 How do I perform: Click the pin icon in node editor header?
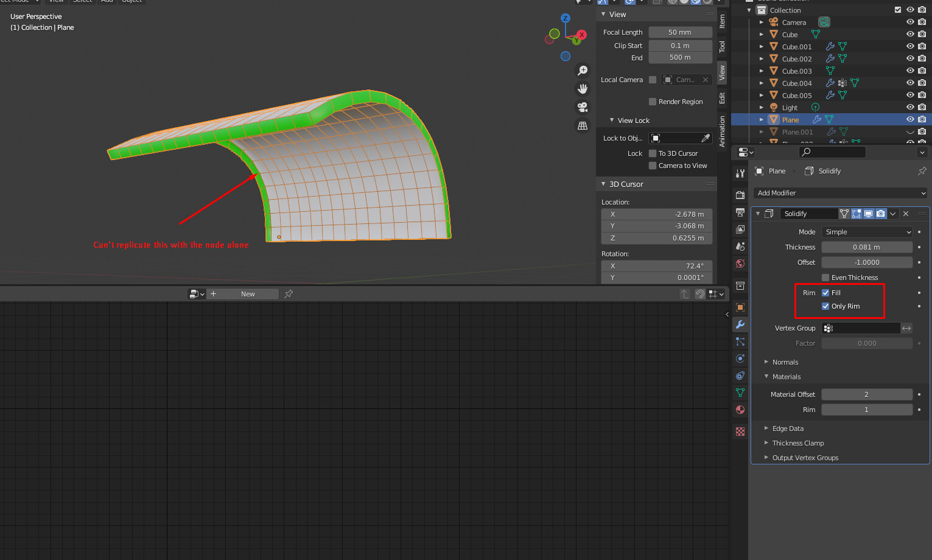pyautogui.click(x=289, y=294)
